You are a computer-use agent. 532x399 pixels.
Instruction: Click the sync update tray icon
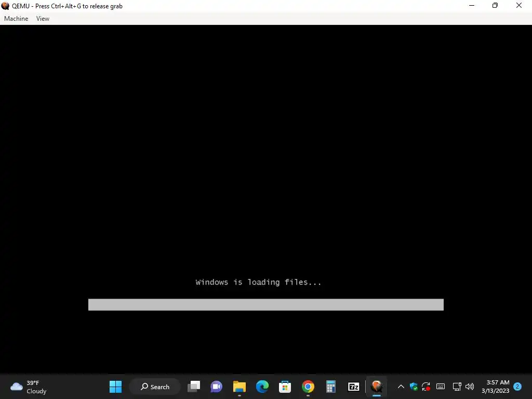426,387
